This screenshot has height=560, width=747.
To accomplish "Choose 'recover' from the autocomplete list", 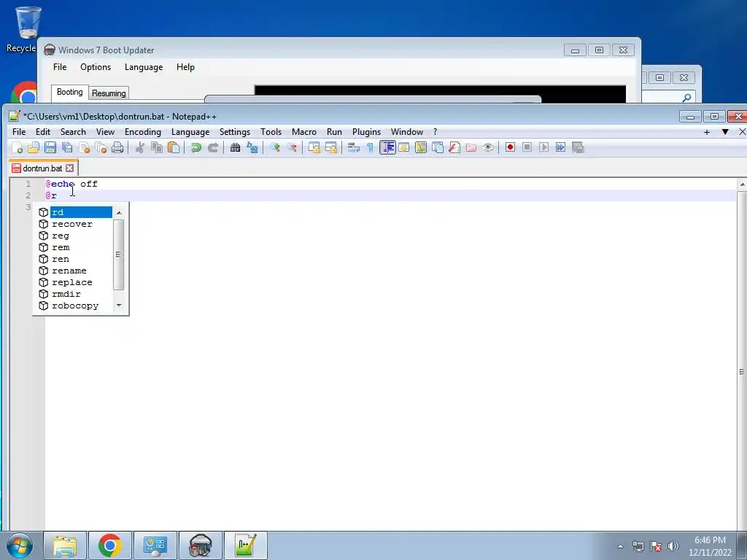I will tap(75, 224).
